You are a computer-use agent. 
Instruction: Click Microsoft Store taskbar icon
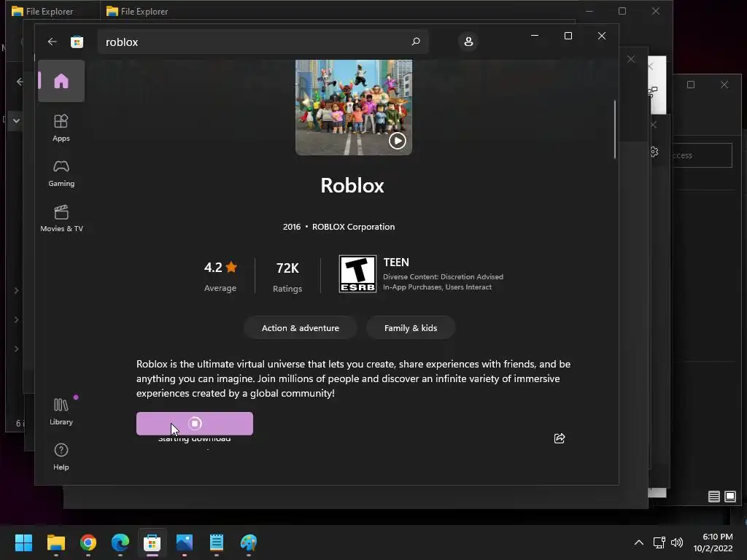point(152,542)
